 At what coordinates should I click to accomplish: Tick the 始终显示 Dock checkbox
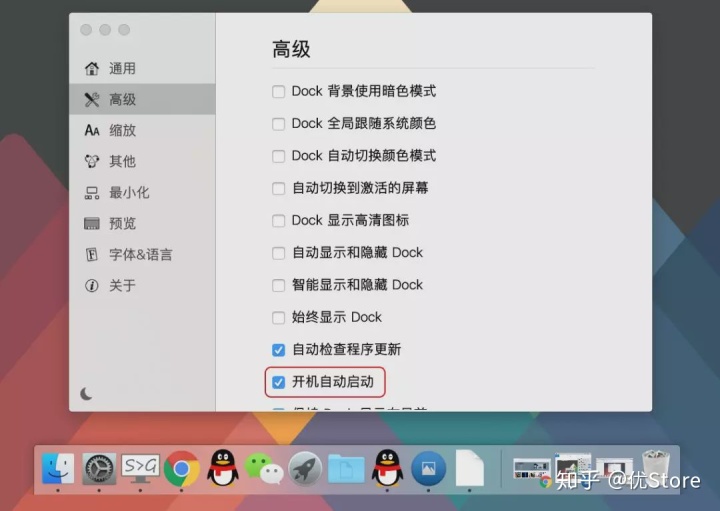tap(278, 318)
